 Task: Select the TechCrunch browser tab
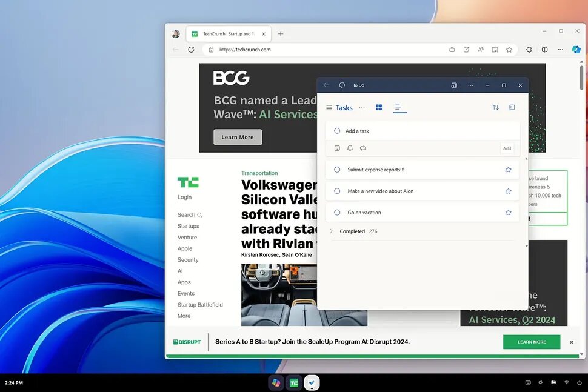click(x=229, y=34)
